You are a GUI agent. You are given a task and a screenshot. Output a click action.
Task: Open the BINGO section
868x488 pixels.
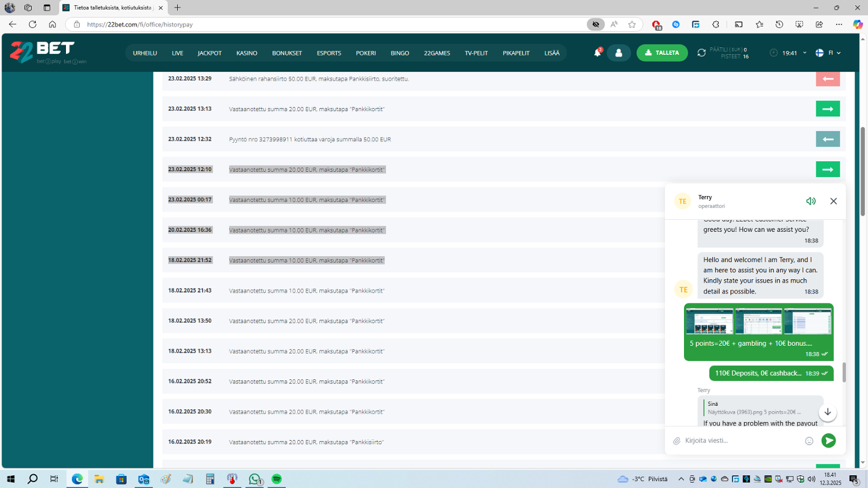tap(400, 53)
